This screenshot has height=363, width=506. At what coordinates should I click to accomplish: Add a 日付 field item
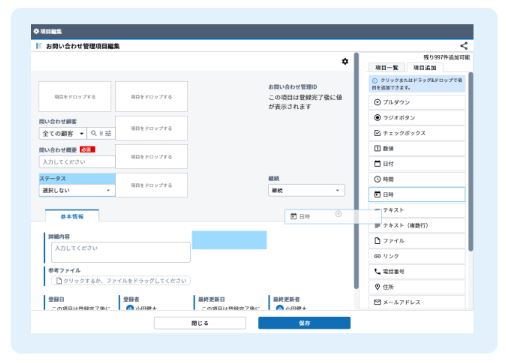(x=417, y=163)
